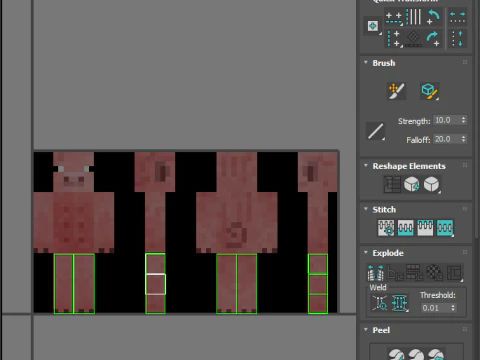This screenshot has width=480, height=360.
Task: Click Relax Until Flat icon
Action: tap(412, 184)
